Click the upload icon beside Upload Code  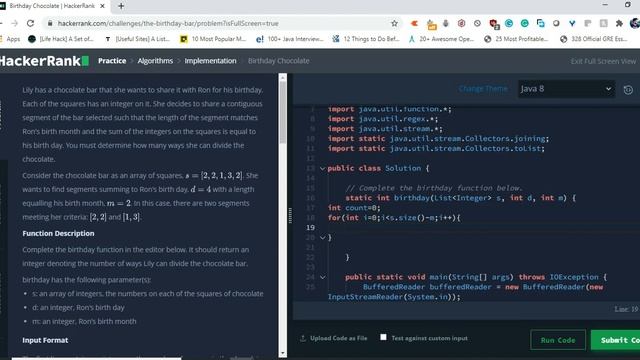pos(303,338)
